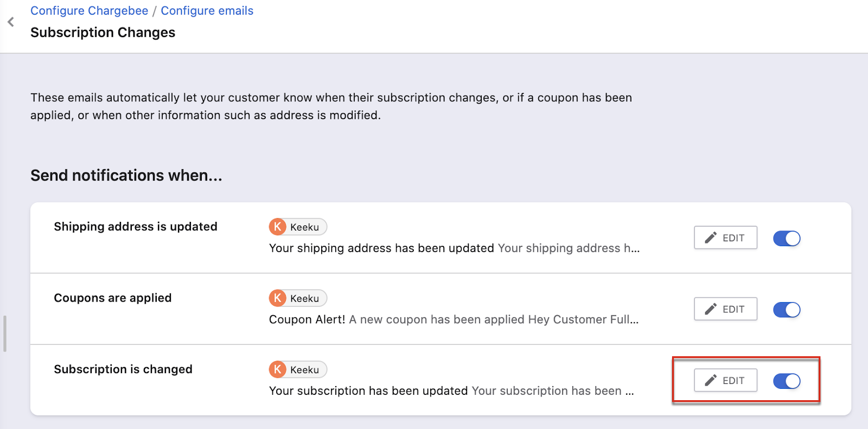The height and width of the screenshot is (429, 868).
Task: Click the Send notifications when heading
Action: point(126,176)
